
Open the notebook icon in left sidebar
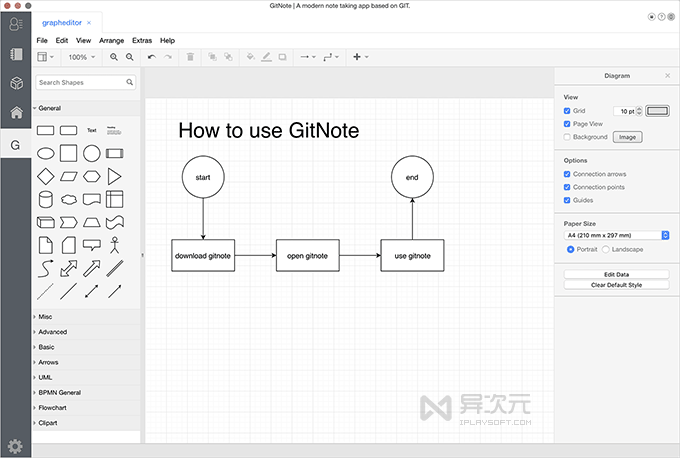point(16,54)
